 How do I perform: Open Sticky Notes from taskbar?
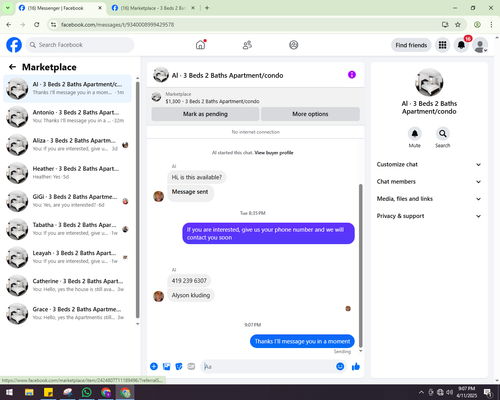(x=48, y=392)
